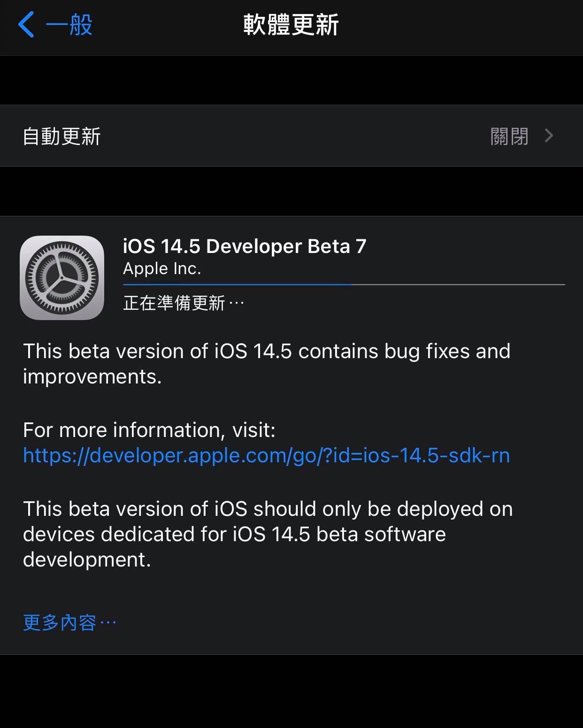Tap the beta deployment warning paragraph
This screenshot has width=583, height=728.
click(268, 534)
